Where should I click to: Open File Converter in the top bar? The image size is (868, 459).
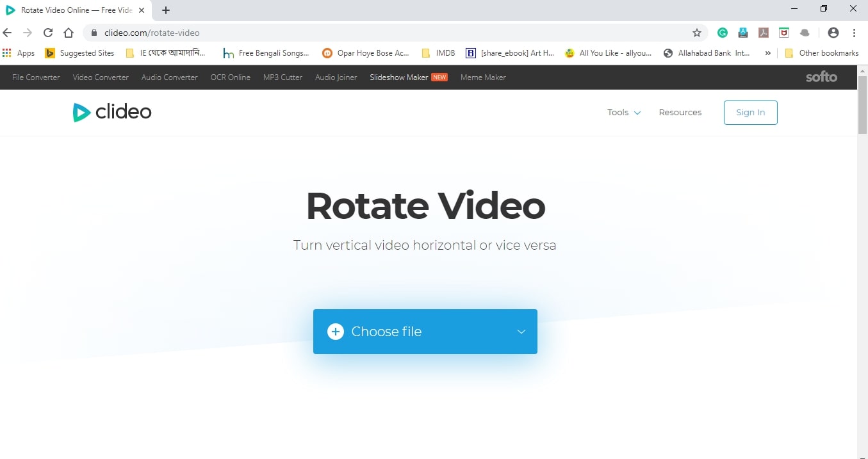point(36,77)
